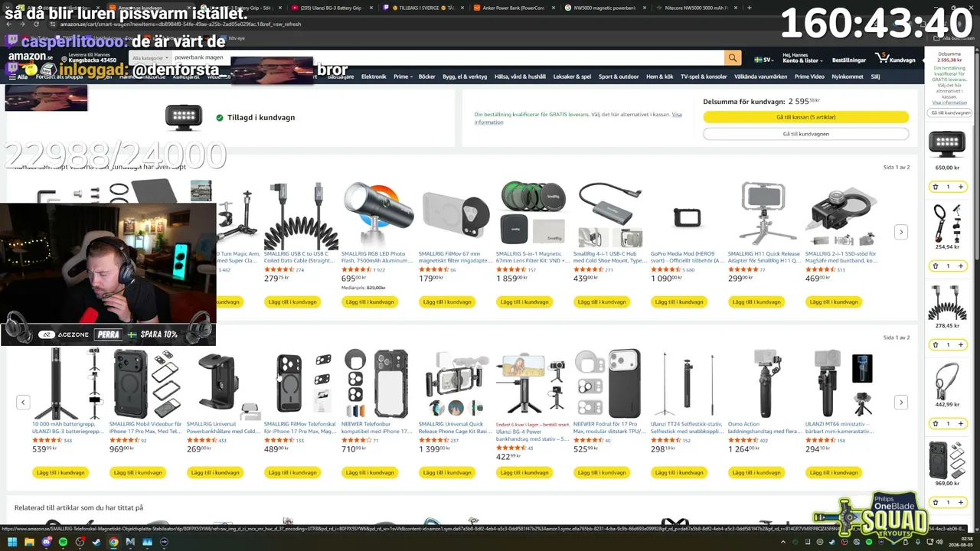The image size is (980, 551).
Task: Open File Explorer from the taskbar
Action: click(x=29, y=542)
